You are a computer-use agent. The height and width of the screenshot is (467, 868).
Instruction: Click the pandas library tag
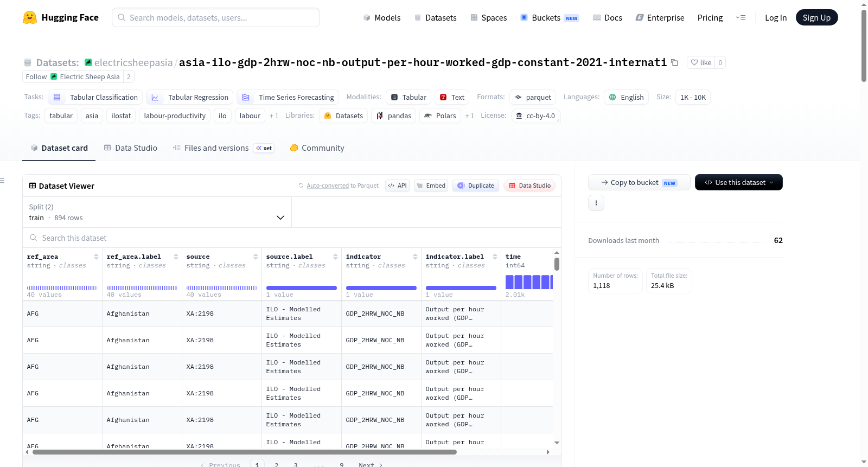[394, 116]
